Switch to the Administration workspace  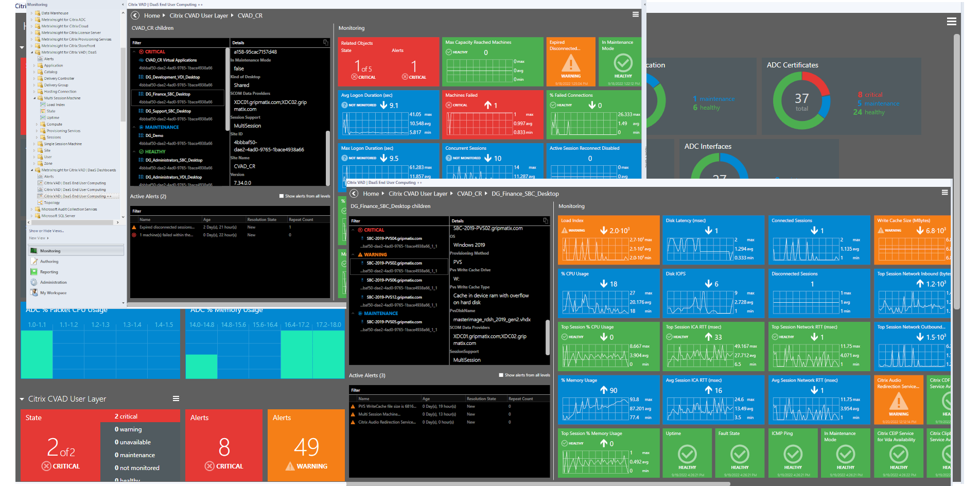point(76,282)
